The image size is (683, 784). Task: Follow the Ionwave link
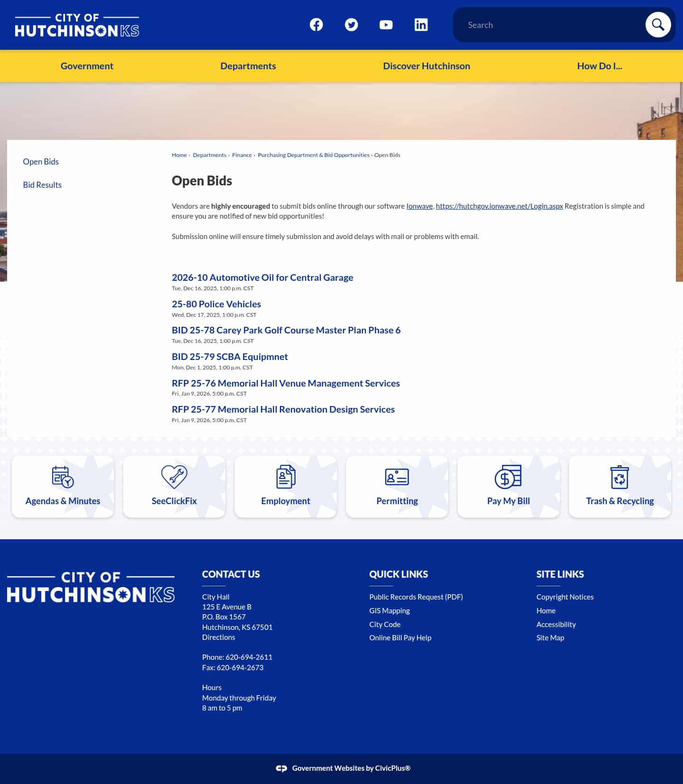pos(419,206)
